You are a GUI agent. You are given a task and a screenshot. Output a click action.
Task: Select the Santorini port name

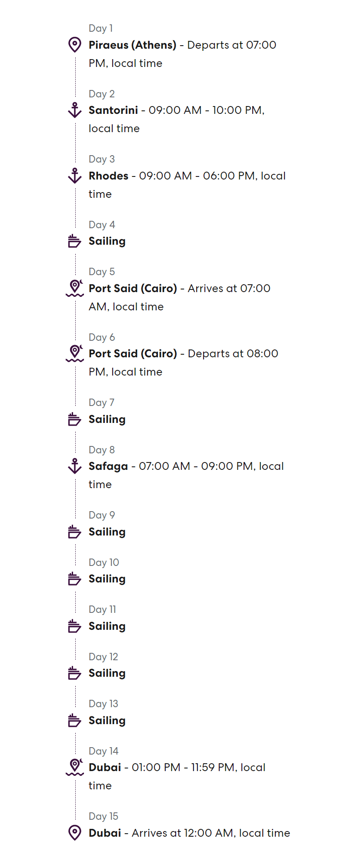pyautogui.click(x=113, y=110)
